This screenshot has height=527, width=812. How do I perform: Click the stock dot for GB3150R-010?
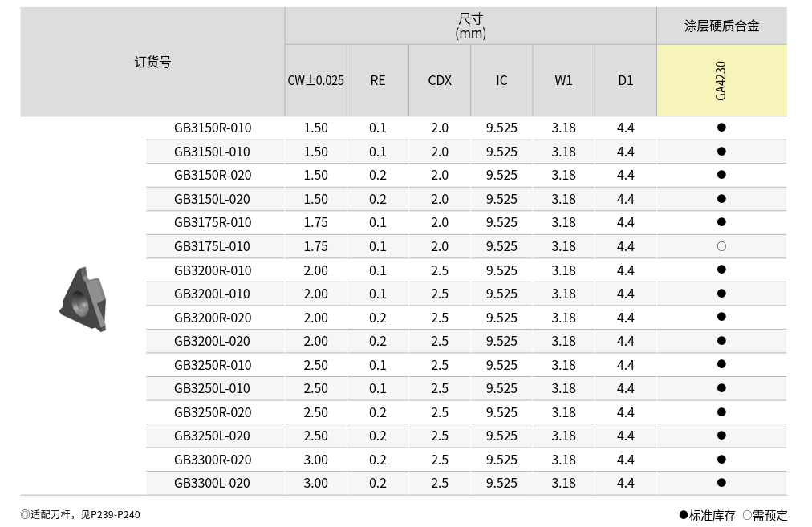click(x=721, y=128)
